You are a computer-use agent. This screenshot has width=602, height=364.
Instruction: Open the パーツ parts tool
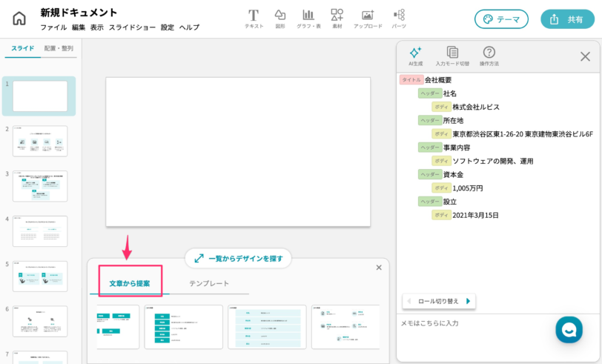[399, 19]
